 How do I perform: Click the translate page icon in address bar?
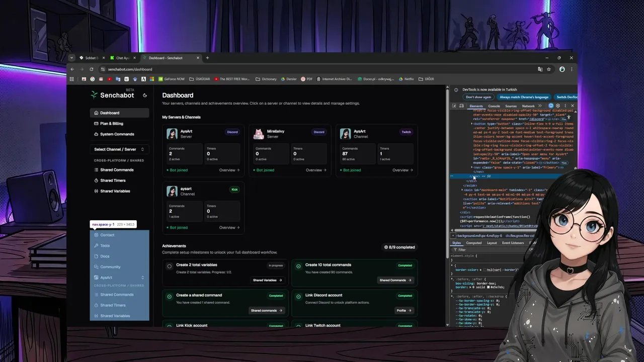(x=540, y=69)
